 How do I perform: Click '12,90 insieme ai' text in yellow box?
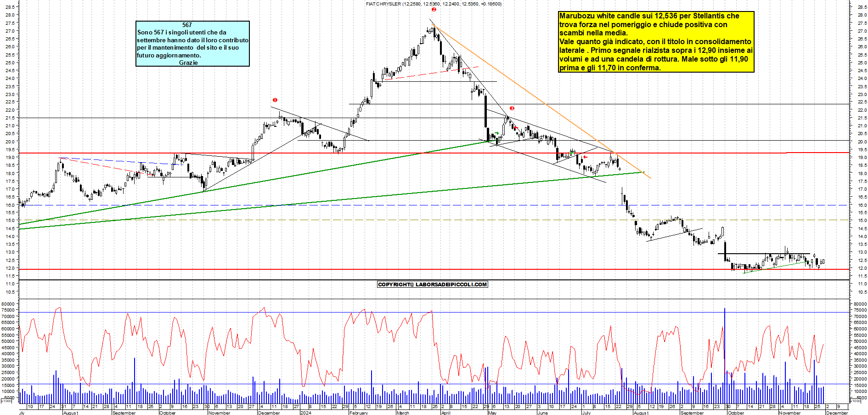[726, 50]
